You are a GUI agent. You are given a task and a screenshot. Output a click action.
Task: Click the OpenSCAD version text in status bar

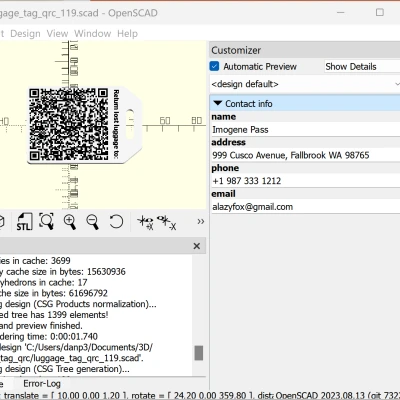(x=338, y=396)
